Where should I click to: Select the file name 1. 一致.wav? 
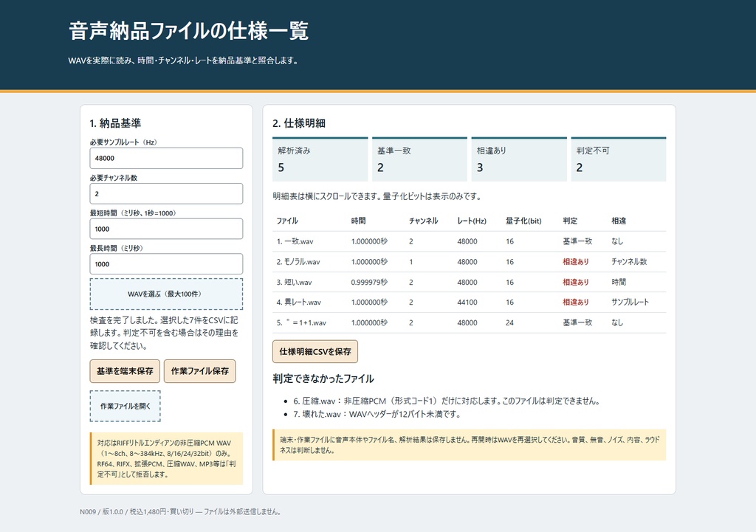pyautogui.click(x=295, y=241)
